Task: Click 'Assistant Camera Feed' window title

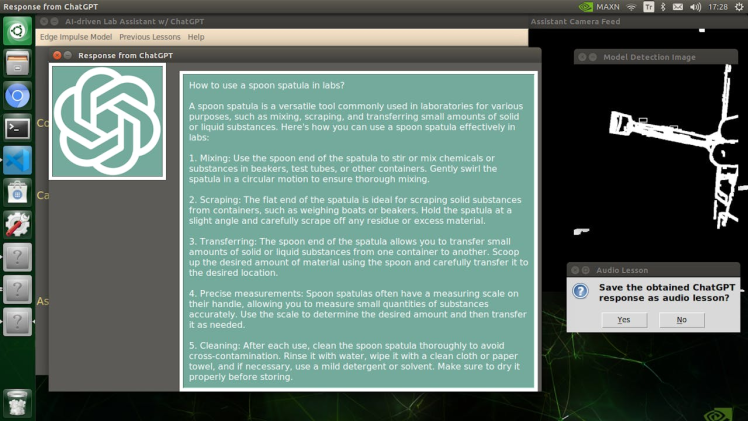Action: pos(575,21)
